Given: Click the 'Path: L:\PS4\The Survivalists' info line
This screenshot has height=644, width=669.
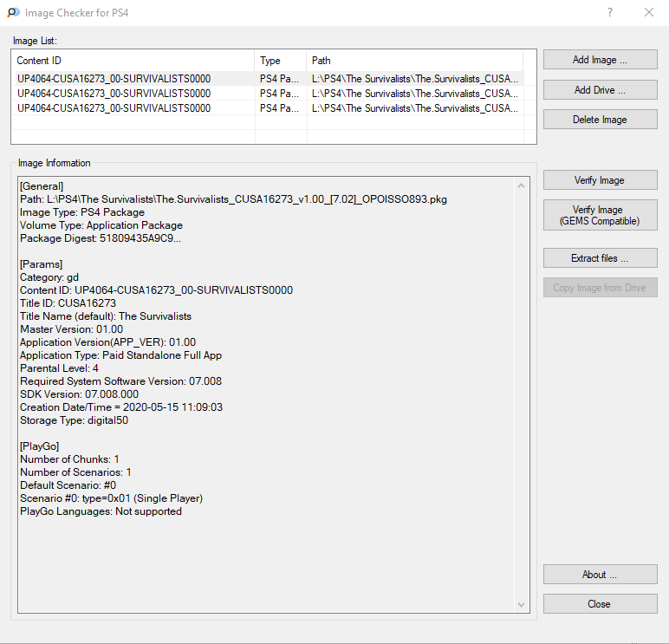Looking at the screenshot, I should 233,199.
